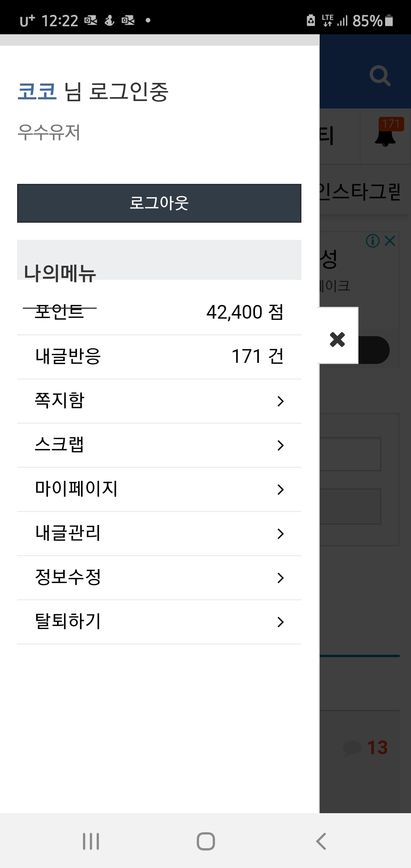Tap the 포인트 42,400 점 row
This screenshot has height=868, width=411.
coord(159,313)
